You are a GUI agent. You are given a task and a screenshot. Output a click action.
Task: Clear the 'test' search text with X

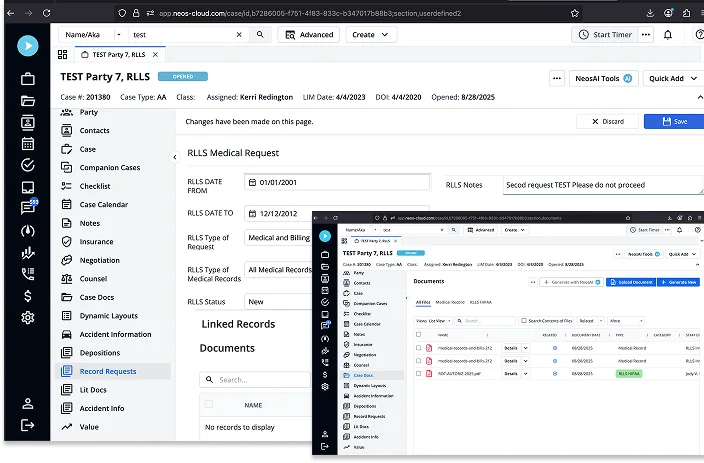point(239,35)
